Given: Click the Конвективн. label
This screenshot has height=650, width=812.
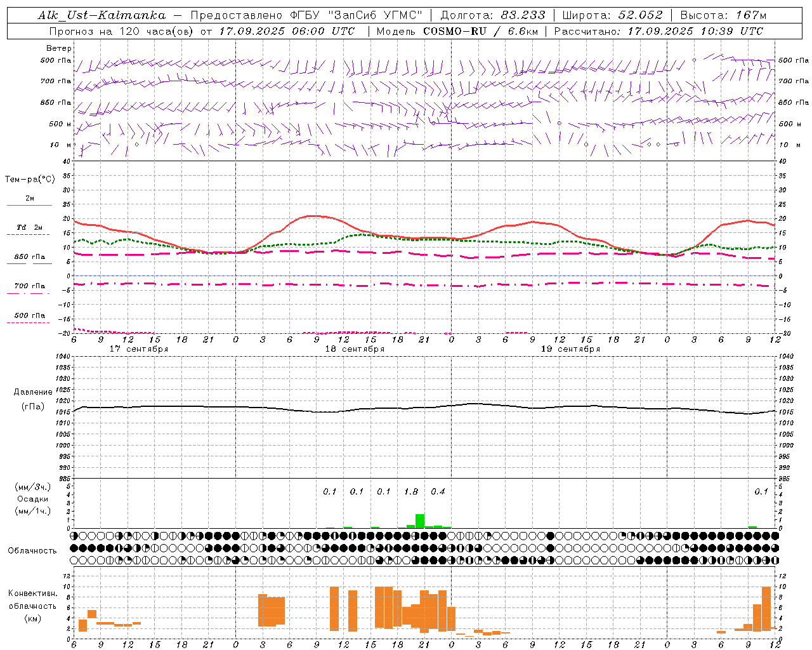Looking at the screenshot, I should (x=33, y=594).
